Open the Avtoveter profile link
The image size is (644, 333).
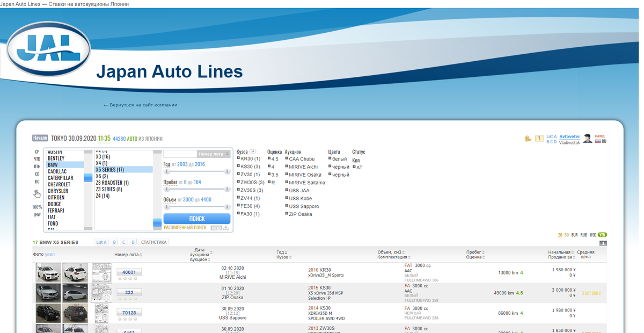569,136
